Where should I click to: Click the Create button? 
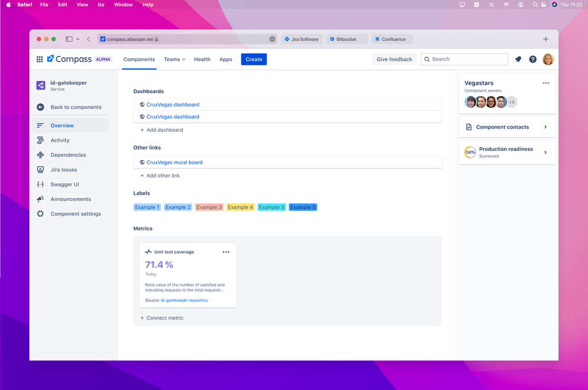(254, 60)
